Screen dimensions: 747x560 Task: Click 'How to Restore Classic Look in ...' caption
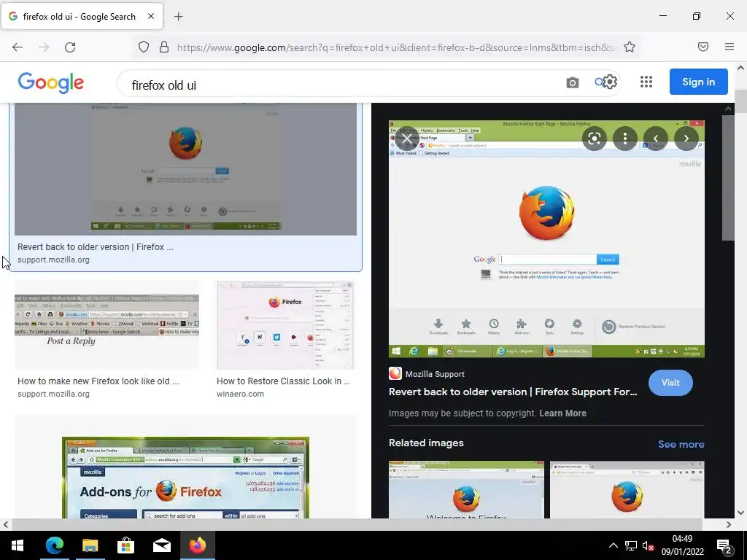click(x=283, y=381)
